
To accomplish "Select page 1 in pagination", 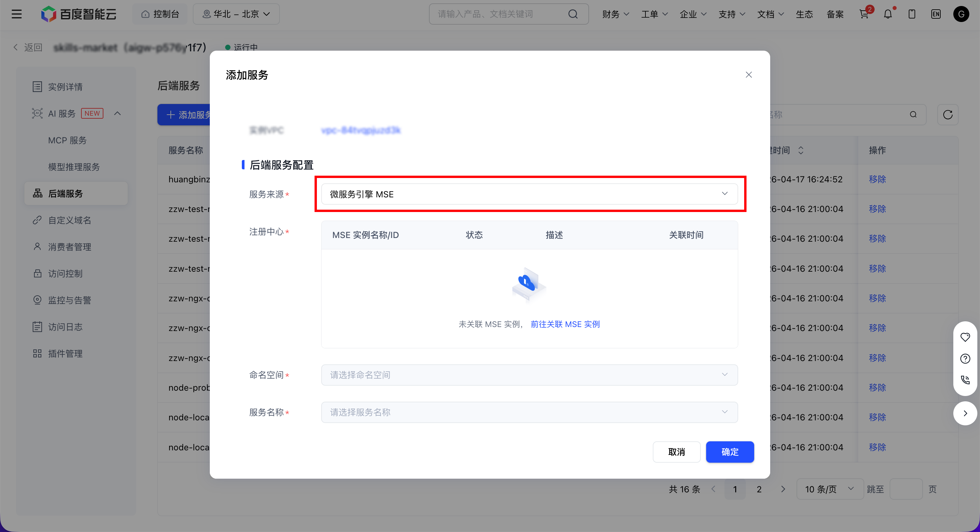I will pos(735,489).
